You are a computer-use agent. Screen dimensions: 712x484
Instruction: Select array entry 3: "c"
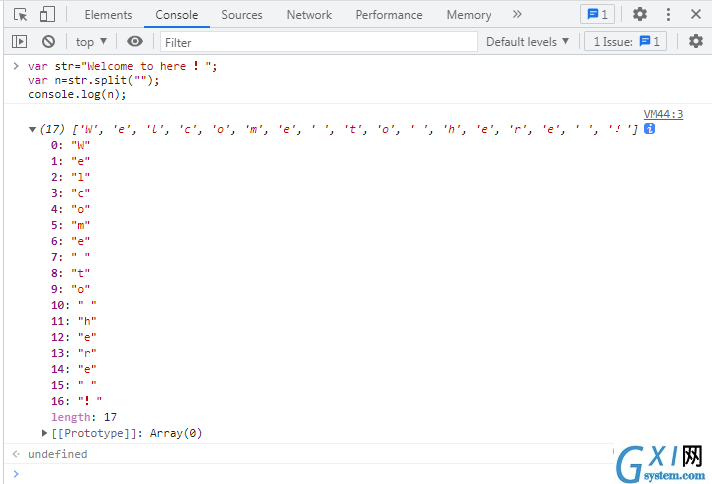(x=70, y=193)
